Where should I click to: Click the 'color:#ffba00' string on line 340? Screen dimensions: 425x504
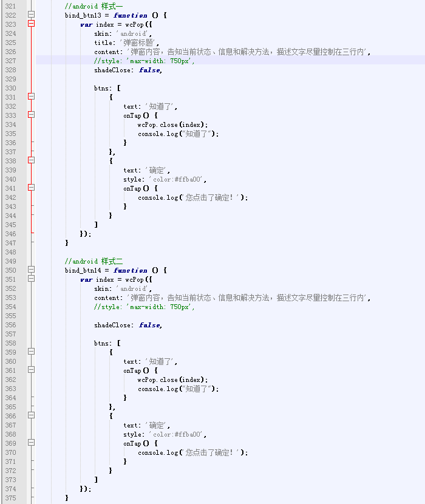177,179
